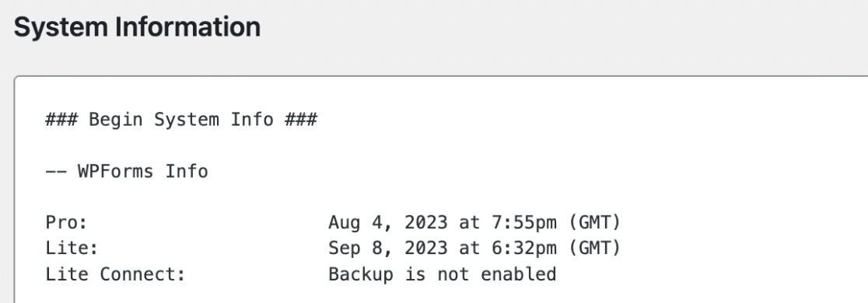This screenshot has width=868, height=303.
Task: Click the '2023' year in the Lite row
Action: [x=425, y=249]
